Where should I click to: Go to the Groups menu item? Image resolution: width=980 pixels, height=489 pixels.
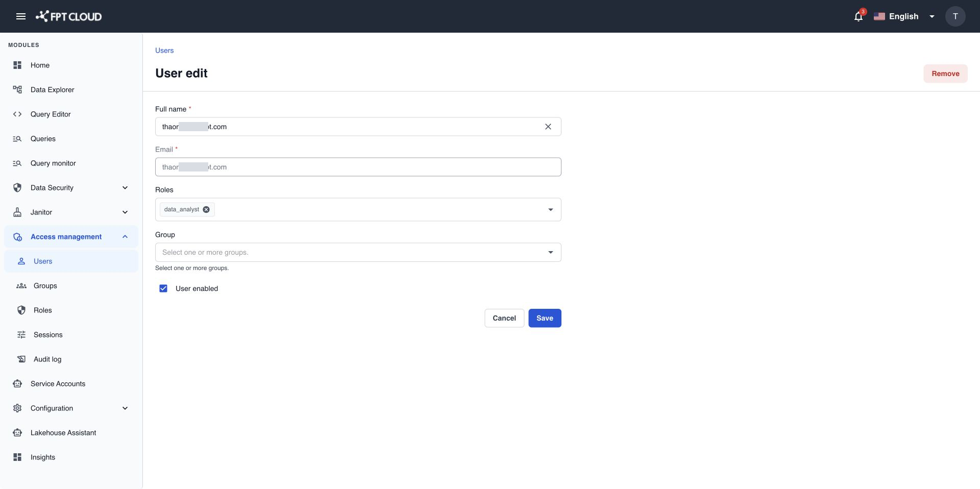click(x=71, y=286)
